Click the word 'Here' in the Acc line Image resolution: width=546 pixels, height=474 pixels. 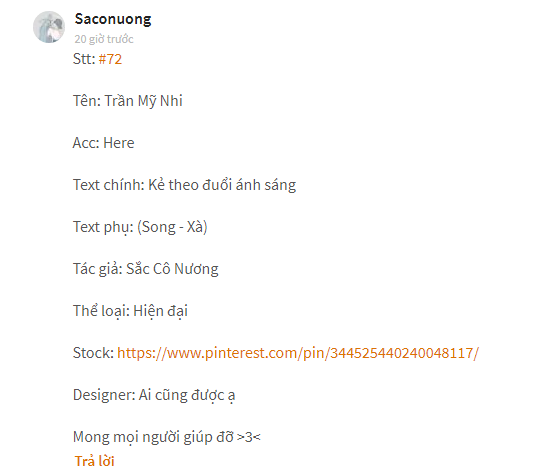[x=119, y=143]
